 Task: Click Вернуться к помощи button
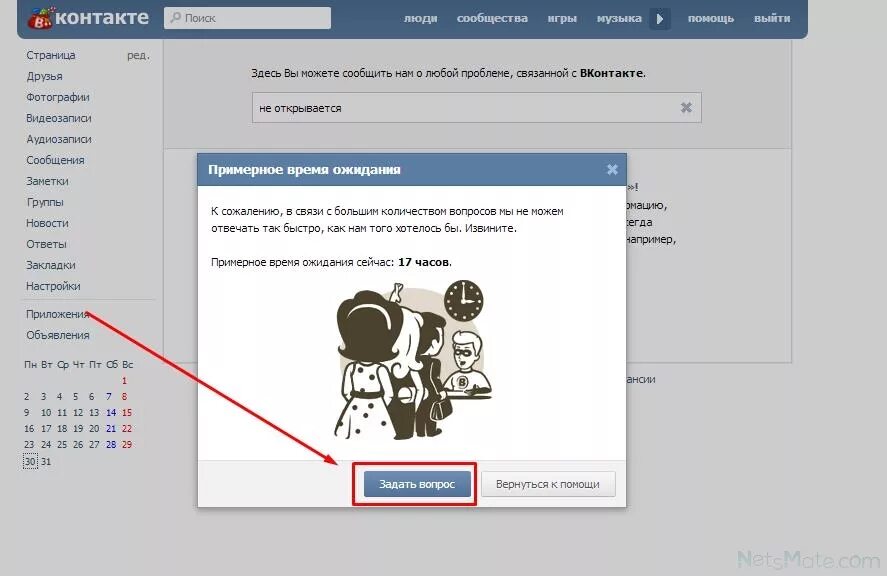tap(548, 484)
